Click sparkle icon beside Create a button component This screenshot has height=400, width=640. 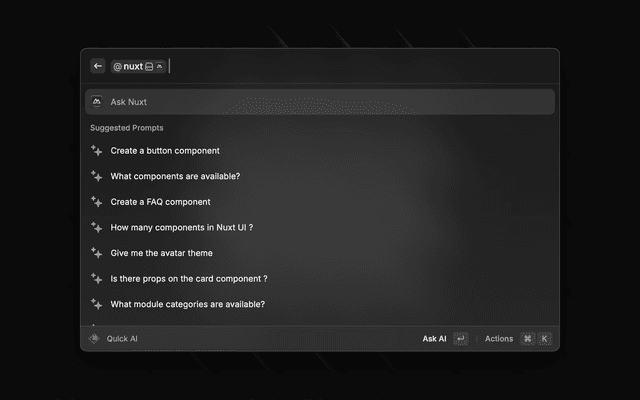click(x=96, y=151)
